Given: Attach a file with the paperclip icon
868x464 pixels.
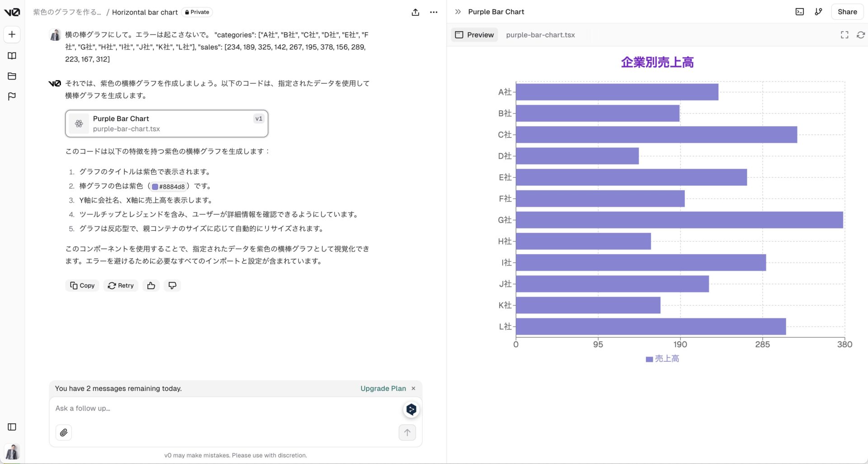Looking at the screenshot, I should [x=64, y=432].
